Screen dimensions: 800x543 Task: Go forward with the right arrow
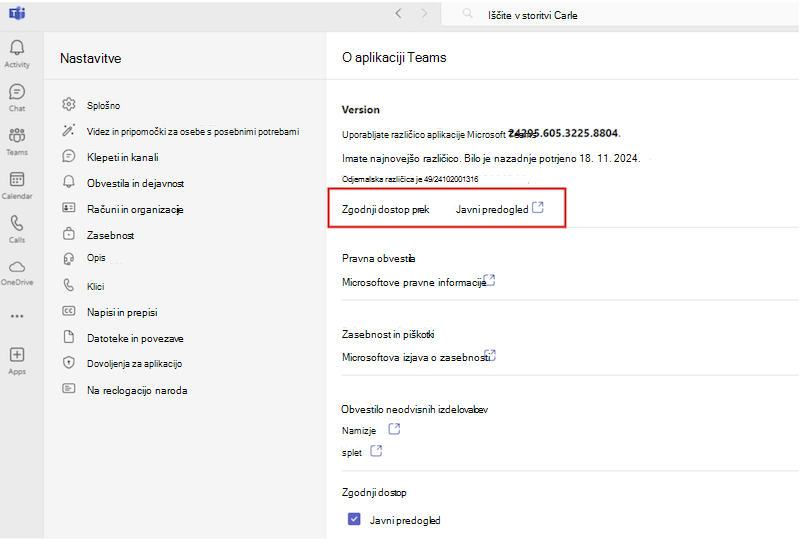[x=424, y=14]
